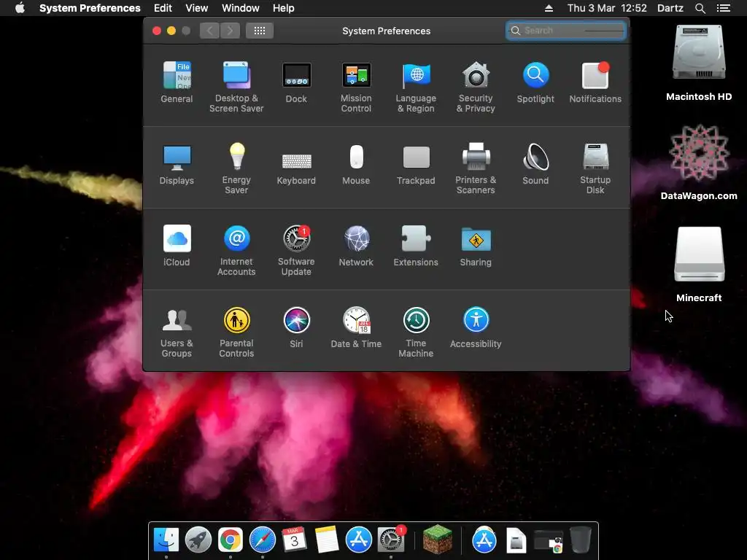Open Calendar from the Dock
This screenshot has width=747, height=560.
click(295, 540)
